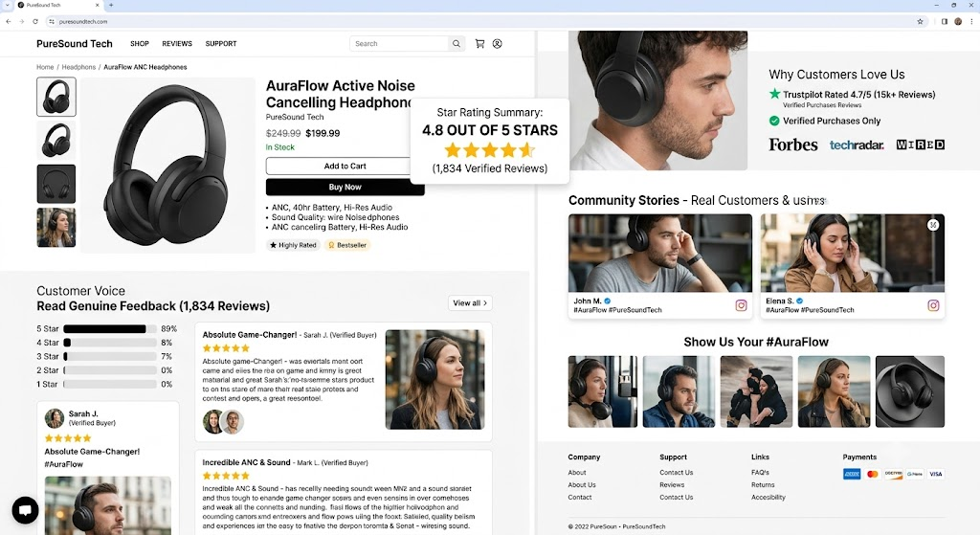Click the About Us footer link
This screenshot has width=980, height=535.
pyautogui.click(x=582, y=485)
